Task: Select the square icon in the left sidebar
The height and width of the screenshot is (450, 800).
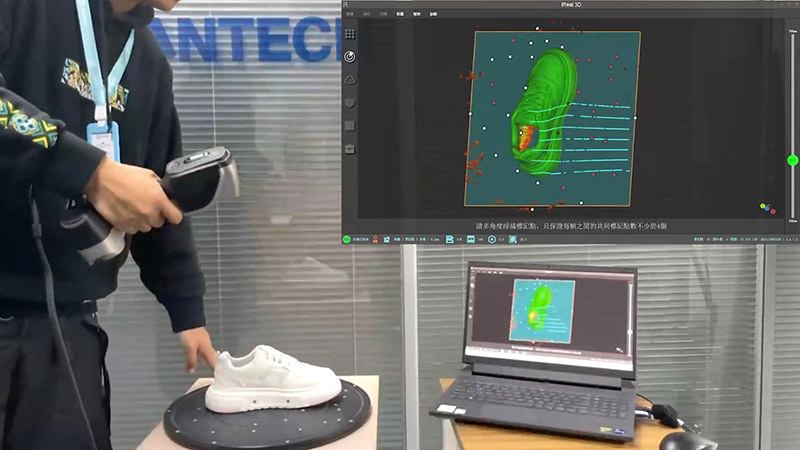Action: coord(349,126)
